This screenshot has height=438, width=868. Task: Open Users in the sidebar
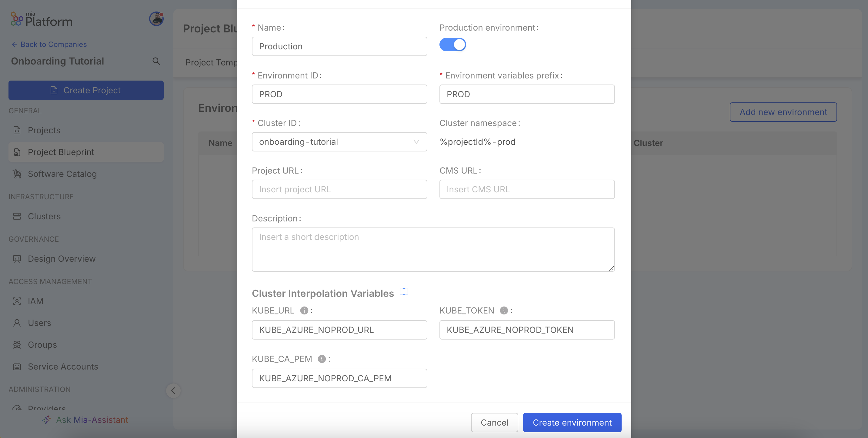tap(86, 323)
